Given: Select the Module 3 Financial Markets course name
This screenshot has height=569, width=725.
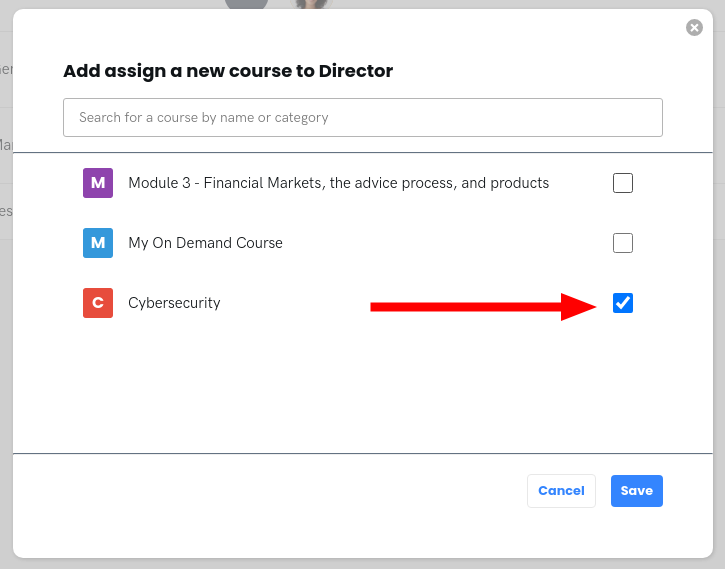Looking at the screenshot, I should pyautogui.click(x=338, y=183).
